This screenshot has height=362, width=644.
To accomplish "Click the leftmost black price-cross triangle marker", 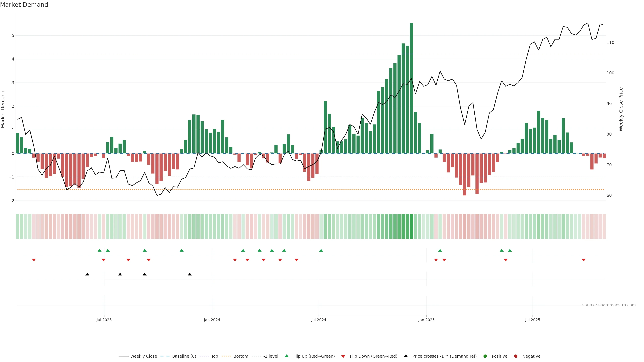I will tap(87, 274).
